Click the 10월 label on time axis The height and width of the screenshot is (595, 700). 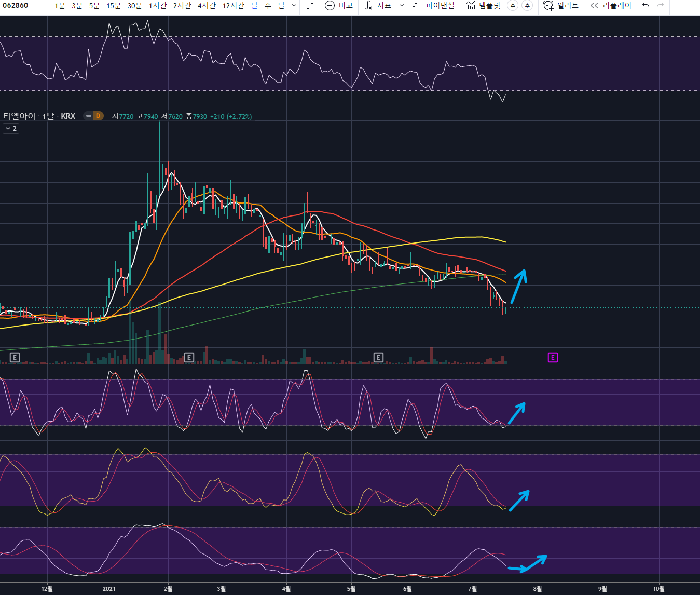tap(658, 589)
